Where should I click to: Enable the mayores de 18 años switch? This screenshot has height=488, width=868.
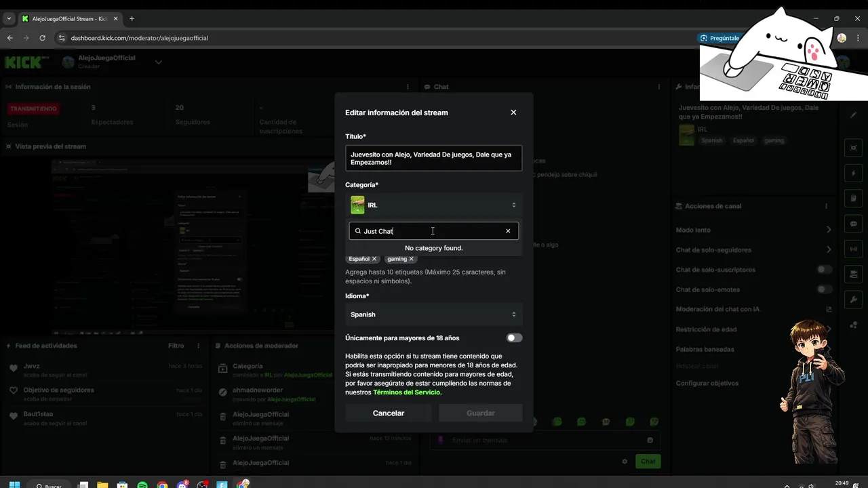[515, 338]
